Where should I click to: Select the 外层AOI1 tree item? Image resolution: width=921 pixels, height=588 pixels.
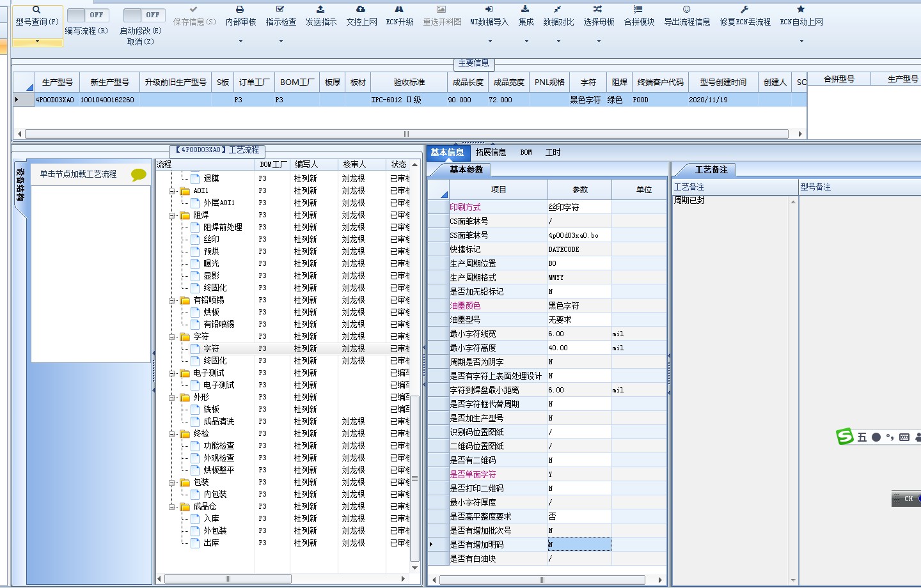coord(219,203)
